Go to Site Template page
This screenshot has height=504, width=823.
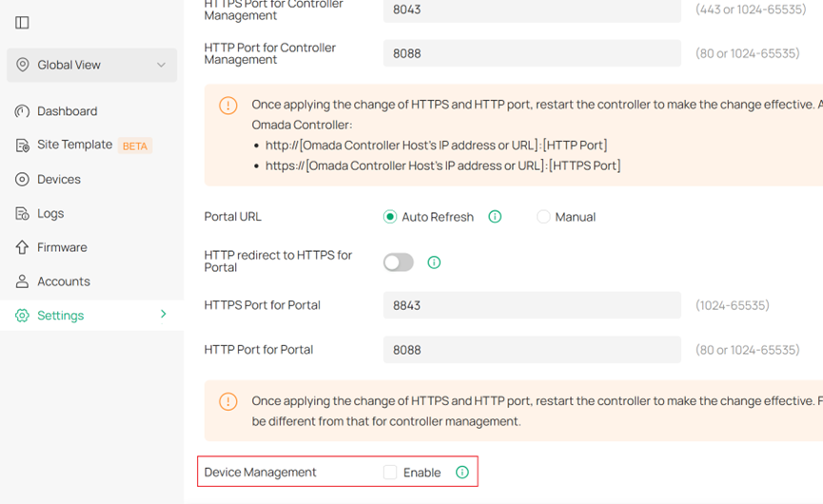(x=74, y=145)
